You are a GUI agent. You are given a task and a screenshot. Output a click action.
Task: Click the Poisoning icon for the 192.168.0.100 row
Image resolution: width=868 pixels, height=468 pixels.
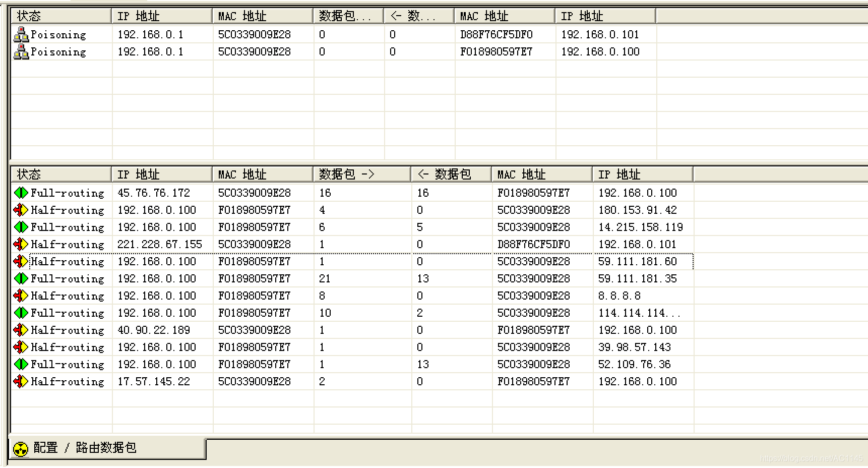pyautogui.click(x=21, y=51)
